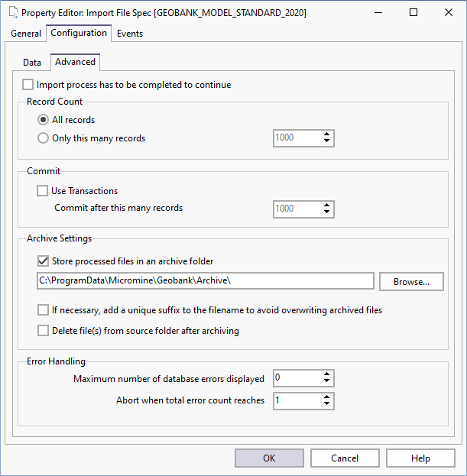Decrease Abort when total error count value
Screen dimensions: 467x476
coord(326,404)
